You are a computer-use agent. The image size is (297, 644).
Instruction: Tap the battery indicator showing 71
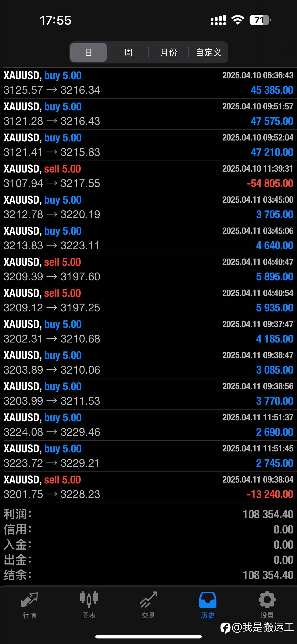click(260, 20)
